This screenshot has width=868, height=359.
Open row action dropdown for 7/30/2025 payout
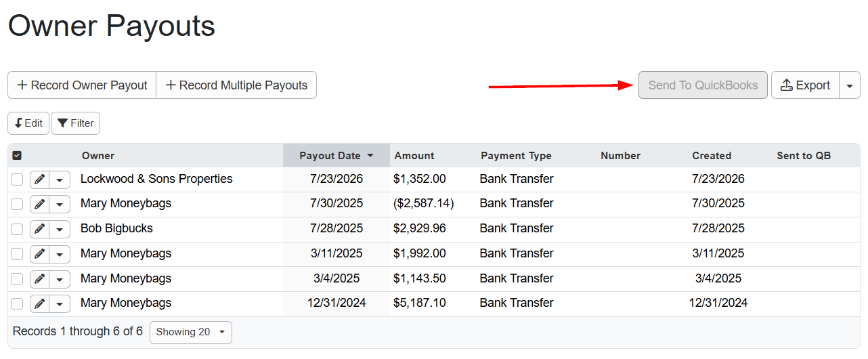click(x=60, y=204)
